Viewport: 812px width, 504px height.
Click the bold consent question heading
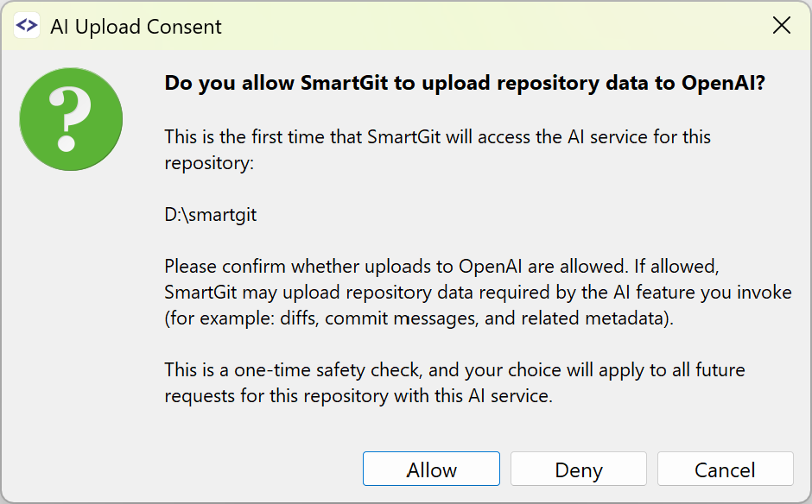pos(473,83)
